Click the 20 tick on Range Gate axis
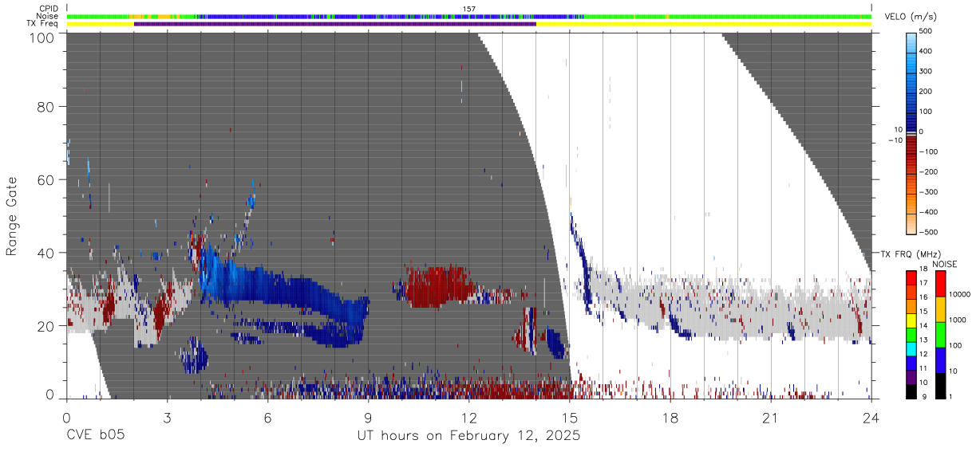The height and width of the screenshot is (452, 980). pyautogui.click(x=46, y=326)
